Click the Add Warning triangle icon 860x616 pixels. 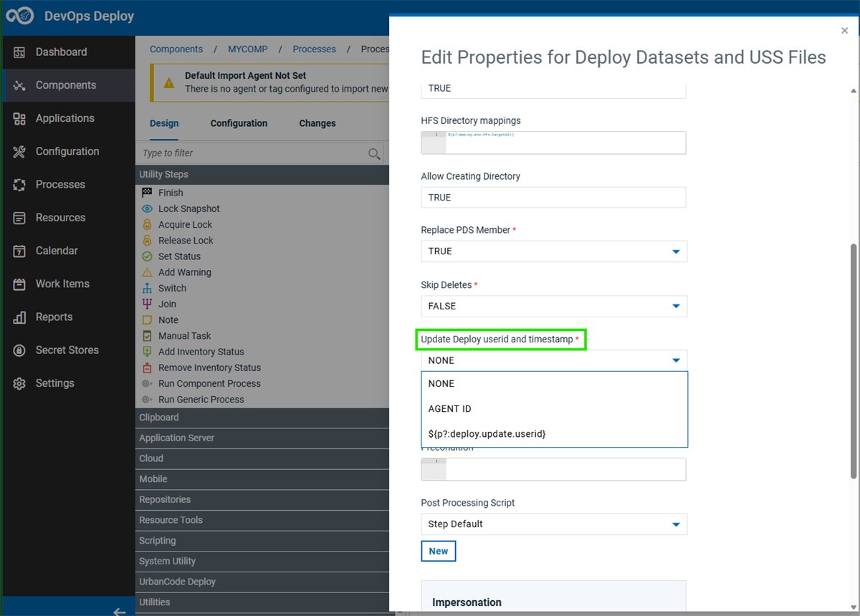point(147,272)
